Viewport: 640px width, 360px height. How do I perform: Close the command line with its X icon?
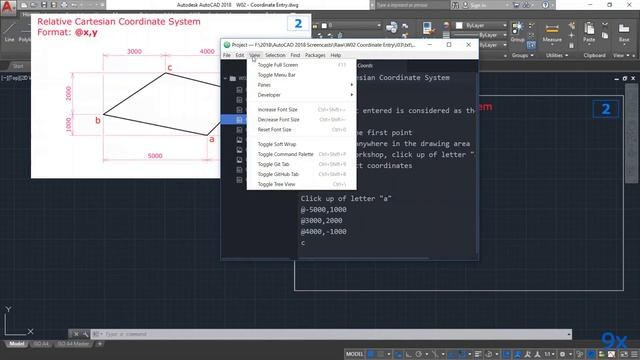[x=76, y=334]
